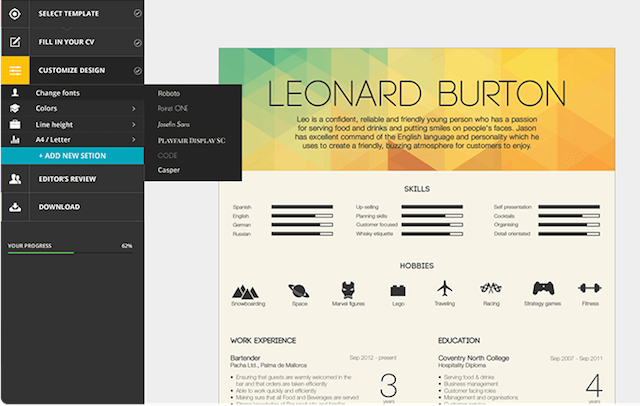The width and height of the screenshot is (640, 406).
Task: Click the Hobbies section heading
Action: (417, 266)
